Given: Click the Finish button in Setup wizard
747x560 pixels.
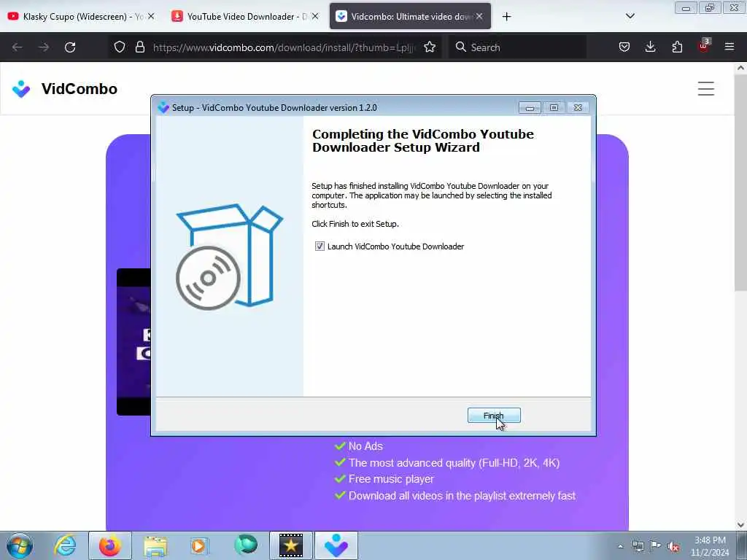Looking at the screenshot, I should tap(494, 415).
